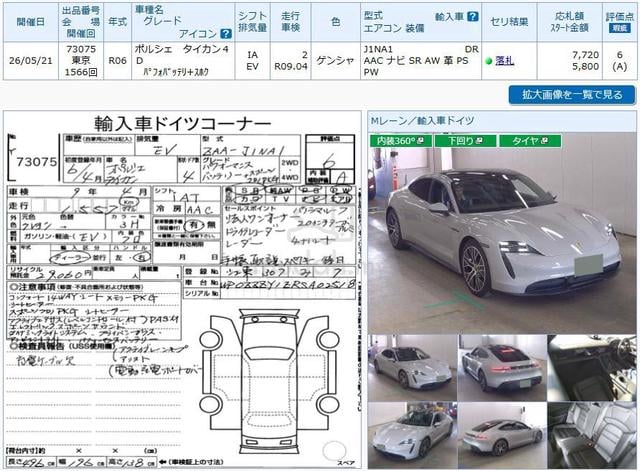The width and height of the screenshot is (640, 471).
Task: Open the front view thumbnail in bottom row
Action: point(412,435)
